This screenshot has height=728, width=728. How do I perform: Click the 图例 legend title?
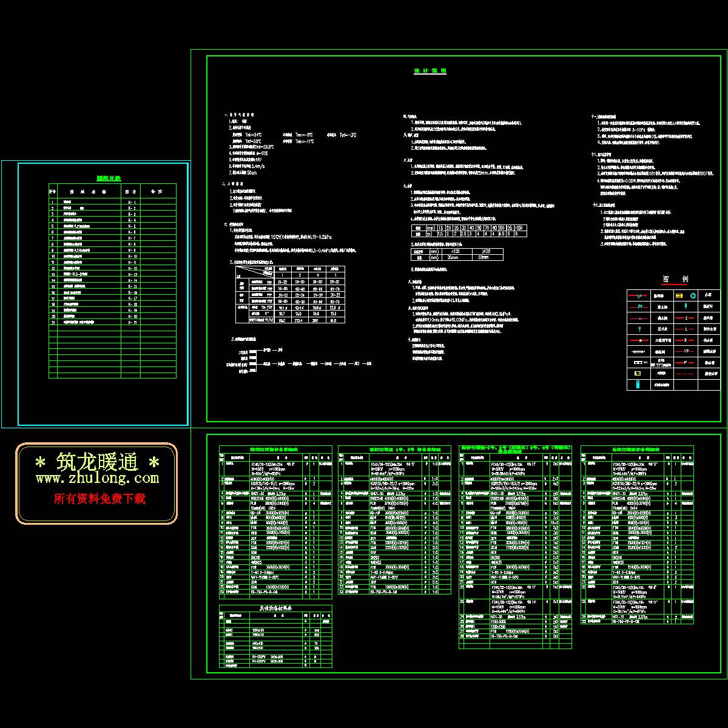pyautogui.click(x=675, y=279)
